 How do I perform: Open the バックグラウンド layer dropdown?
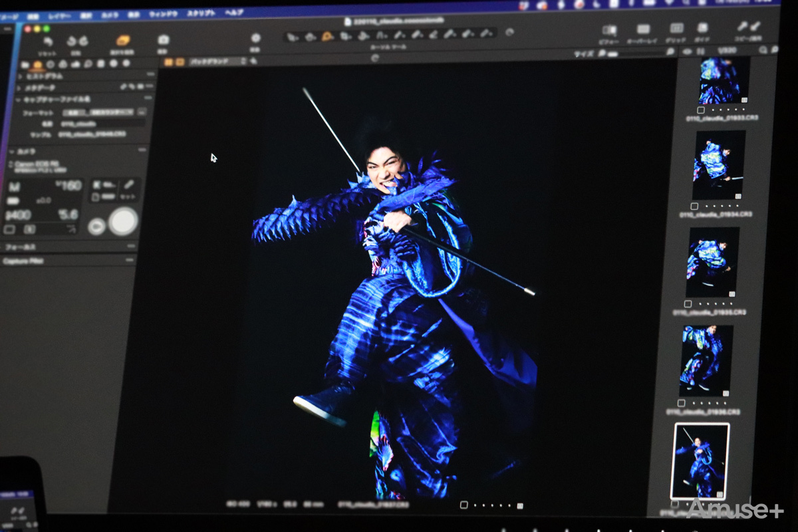(218, 62)
